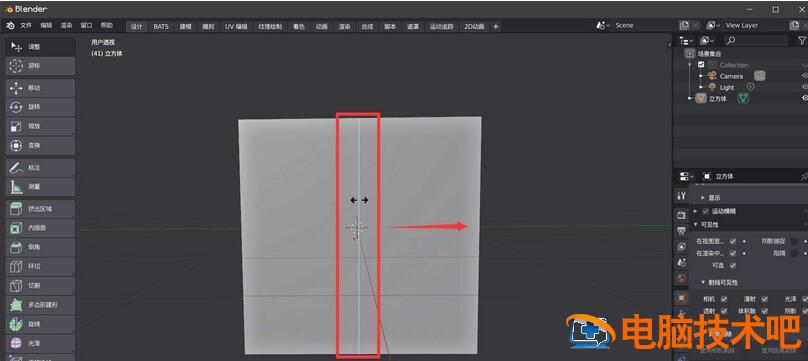
Task: Select the 移动 move tool
Action: click(40, 88)
